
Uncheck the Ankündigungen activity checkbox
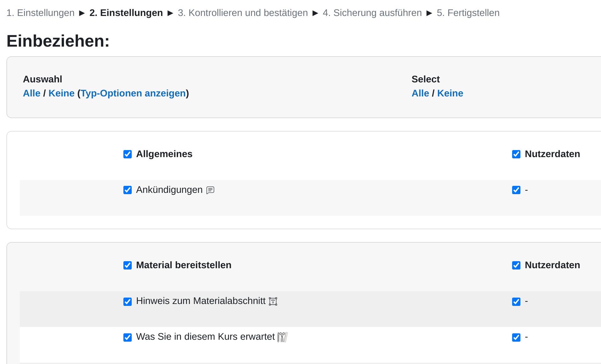tap(128, 190)
